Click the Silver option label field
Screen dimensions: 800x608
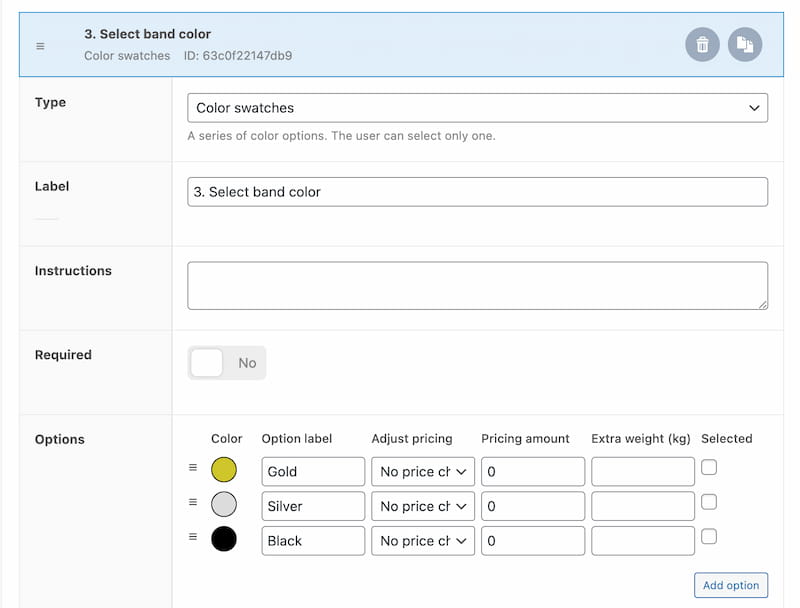(313, 506)
